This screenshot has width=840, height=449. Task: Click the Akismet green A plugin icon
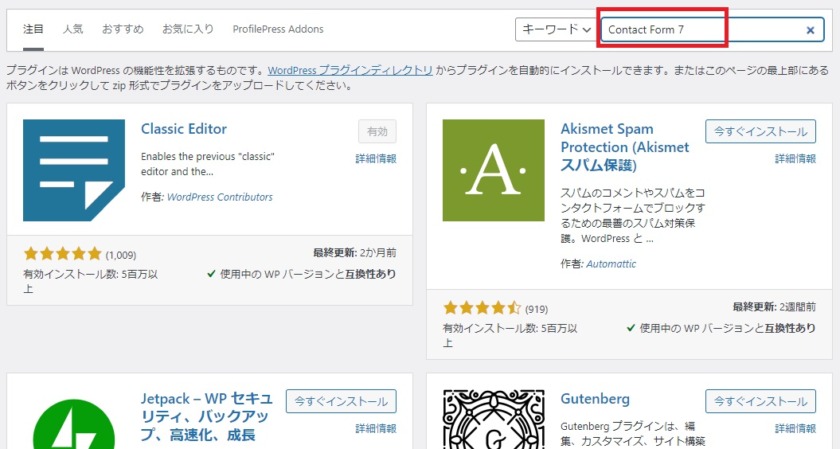point(493,170)
